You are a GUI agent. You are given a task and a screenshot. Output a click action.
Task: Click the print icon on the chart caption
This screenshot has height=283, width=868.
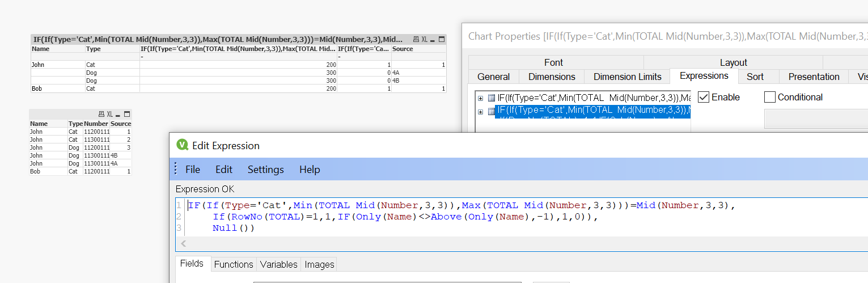tap(416, 40)
